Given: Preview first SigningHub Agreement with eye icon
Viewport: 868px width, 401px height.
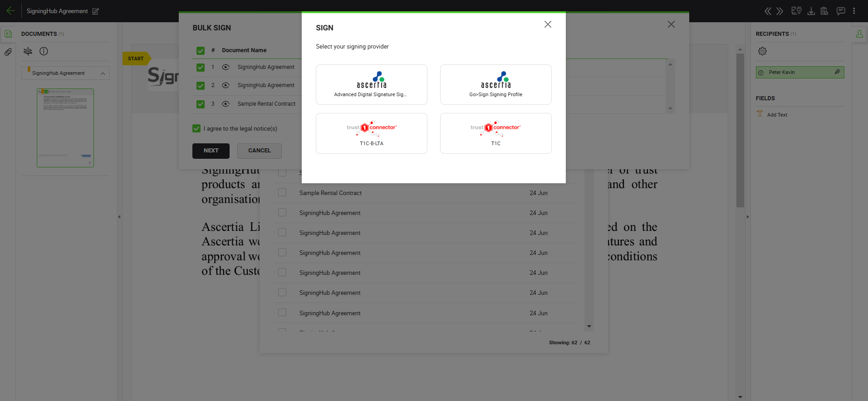Looking at the screenshot, I should pos(226,67).
